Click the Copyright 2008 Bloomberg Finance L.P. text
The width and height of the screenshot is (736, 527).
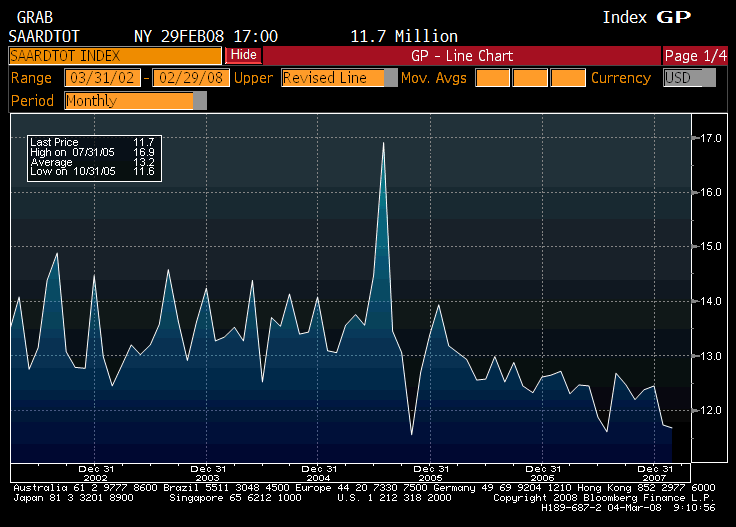(604, 498)
